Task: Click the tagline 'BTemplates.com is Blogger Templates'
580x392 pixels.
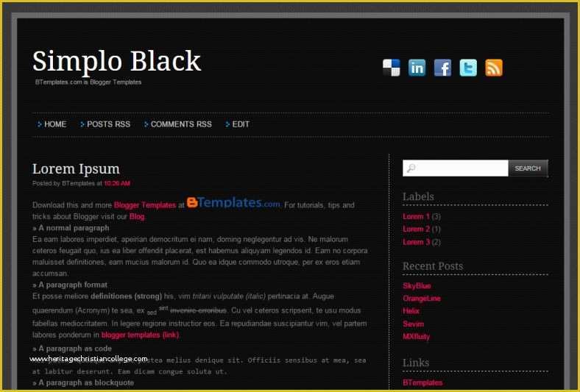Action: pos(88,82)
